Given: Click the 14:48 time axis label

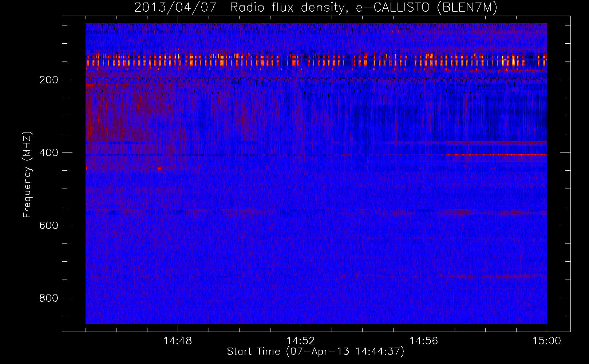Looking at the screenshot, I should click(178, 341).
